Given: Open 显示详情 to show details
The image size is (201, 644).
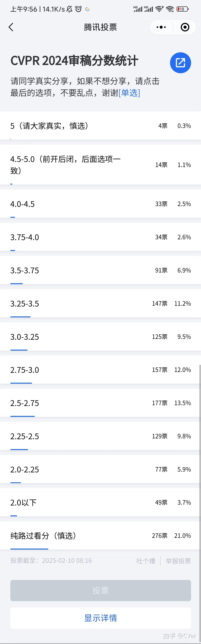Looking at the screenshot, I should point(100,618).
